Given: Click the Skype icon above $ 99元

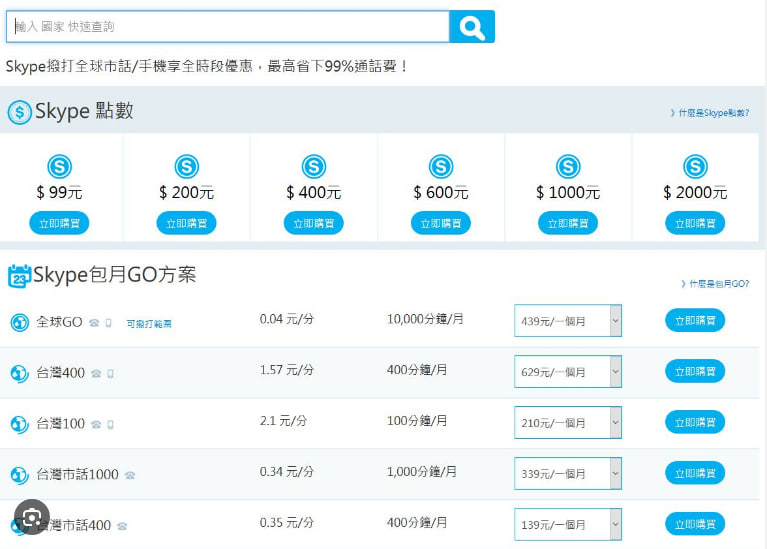Looking at the screenshot, I should tap(60, 166).
